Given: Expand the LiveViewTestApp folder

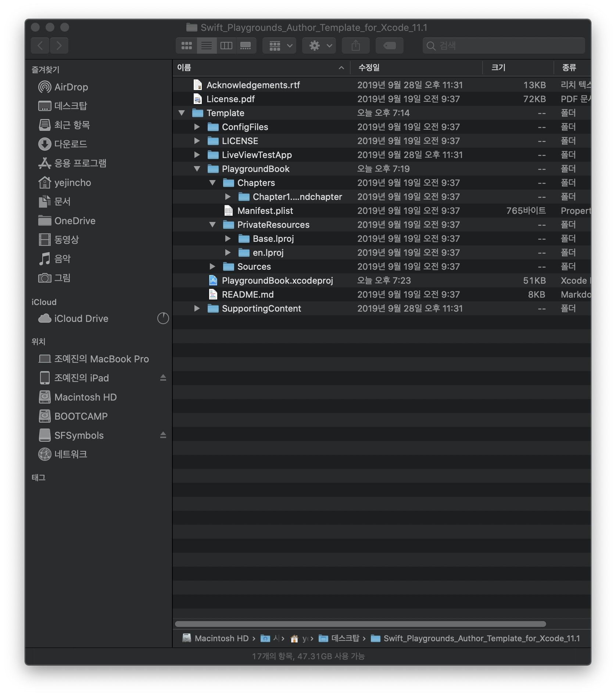Looking at the screenshot, I should click(x=197, y=155).
